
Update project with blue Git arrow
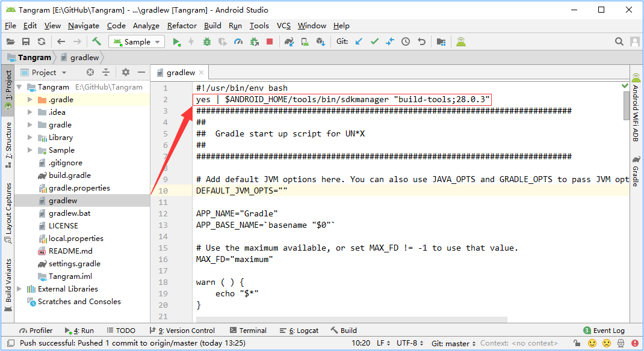pyautogui.click(x=359, y=41)
